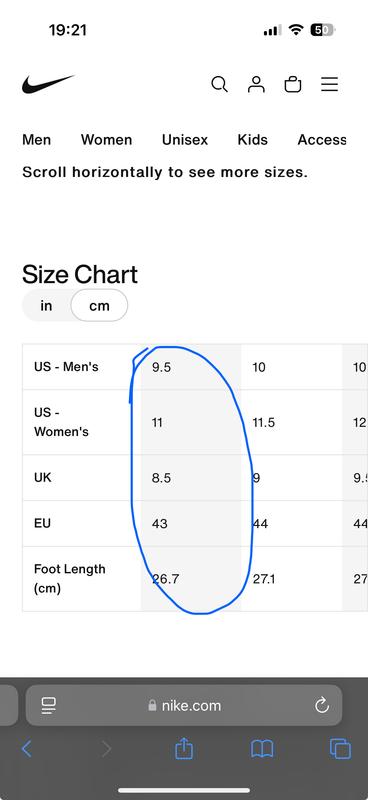Viewport: 368px width, 800px height.
Task: Open the search magnifier icon
Action: tap(219, 84)
